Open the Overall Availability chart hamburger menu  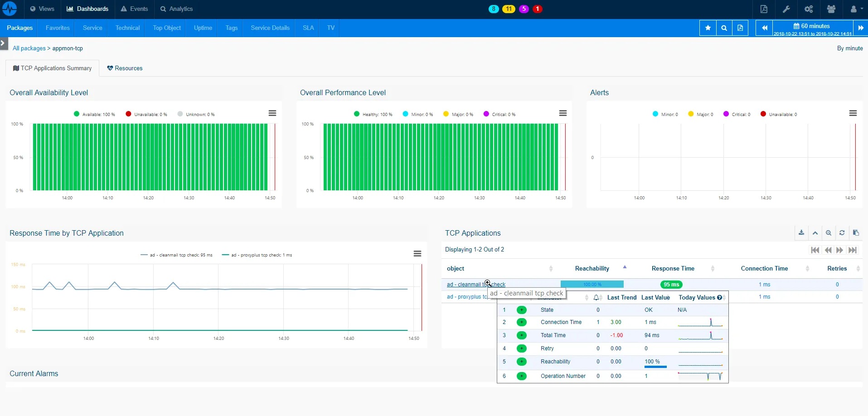[x=272, y=113]
